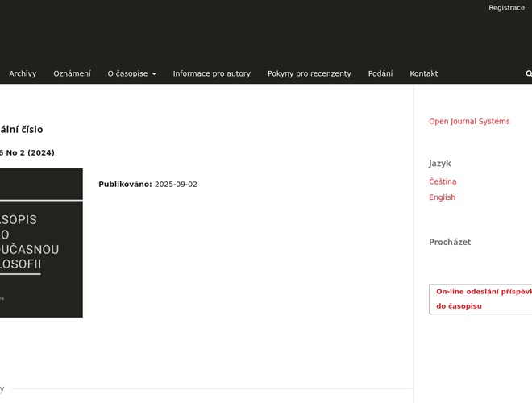The height and width of the screenshot is (403, 532).
Task: Select Pokyny pro recenzenty menu item
Action: point(309,73)
